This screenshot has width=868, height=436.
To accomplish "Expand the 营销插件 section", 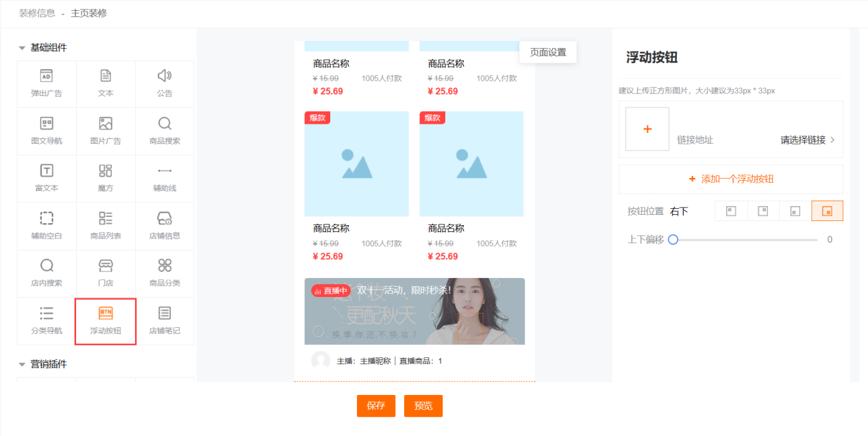I will [x=23, y=364].
